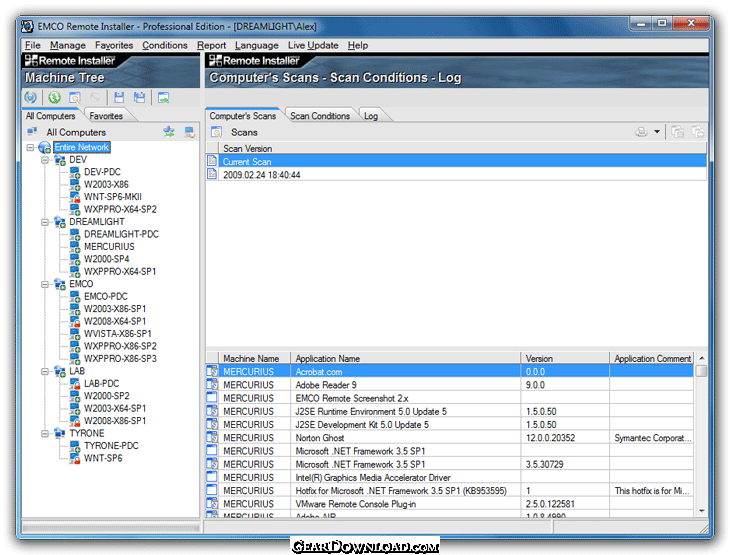Collapse the EMCO domain node

[45, 284]
